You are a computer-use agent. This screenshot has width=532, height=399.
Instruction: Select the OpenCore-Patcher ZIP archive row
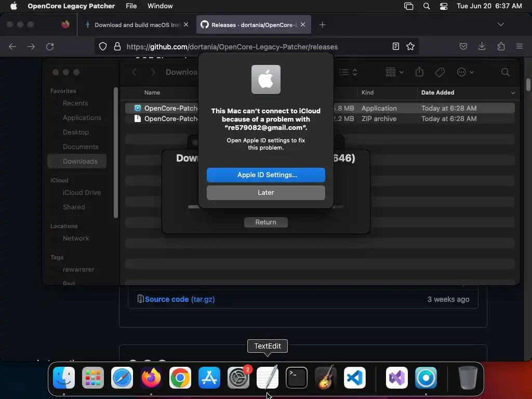(x=320, y=119)
